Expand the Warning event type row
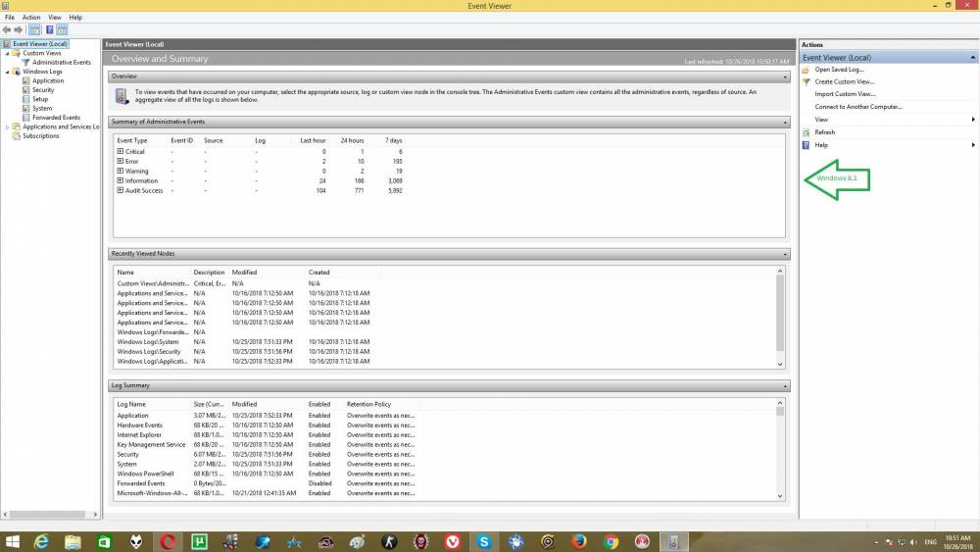Image resolution: width=980 pixels, height=552 pixels. point(120,171)
